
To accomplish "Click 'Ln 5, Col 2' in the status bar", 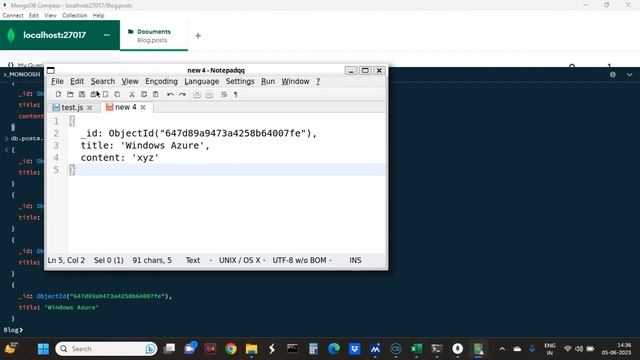I will (66, 260).
